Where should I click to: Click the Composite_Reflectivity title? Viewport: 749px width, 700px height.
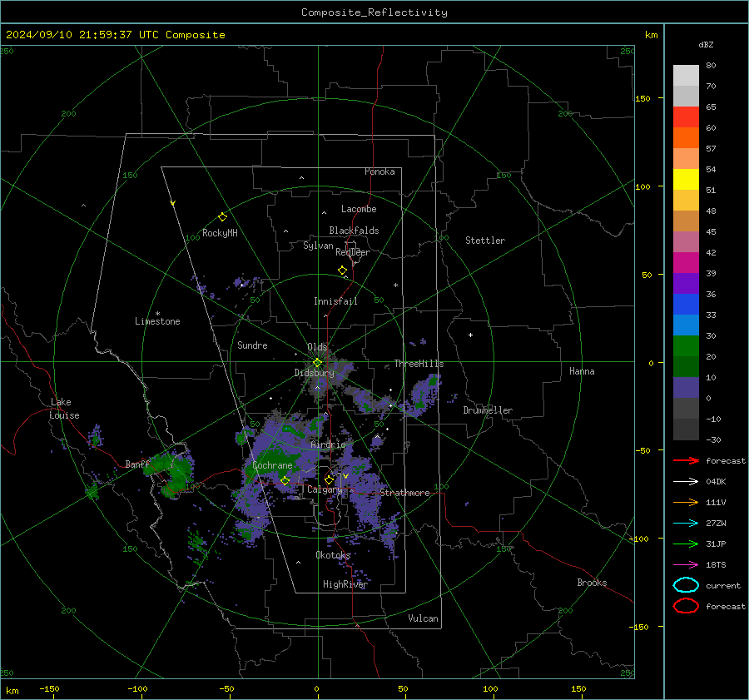pos(374,12)
